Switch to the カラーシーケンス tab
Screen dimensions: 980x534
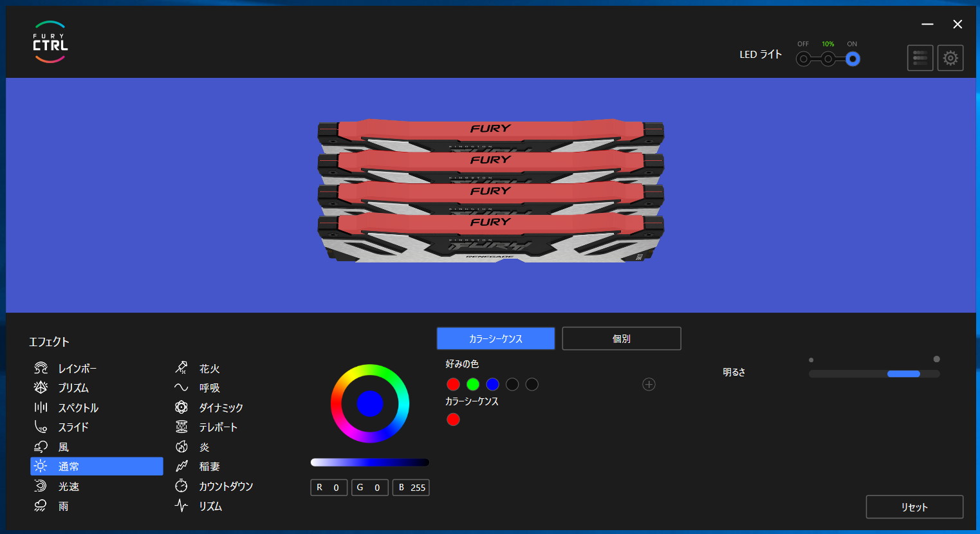tap(495, 338)
